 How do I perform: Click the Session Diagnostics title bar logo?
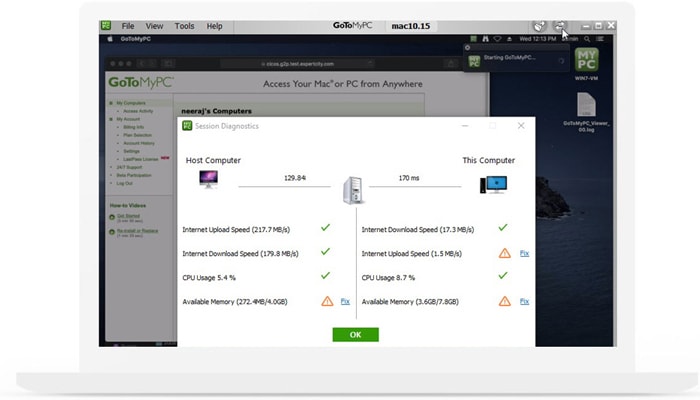(187, 126)
